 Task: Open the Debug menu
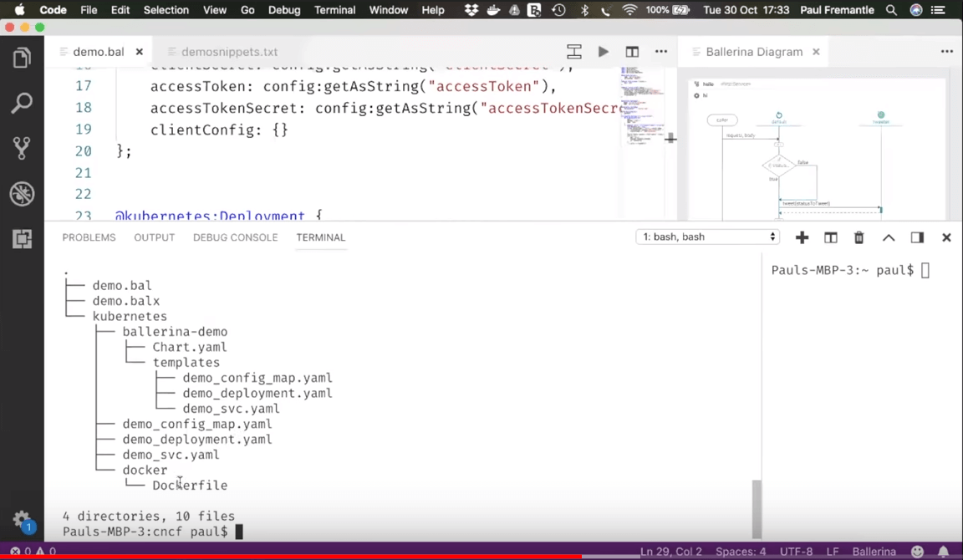click(284, 10)
